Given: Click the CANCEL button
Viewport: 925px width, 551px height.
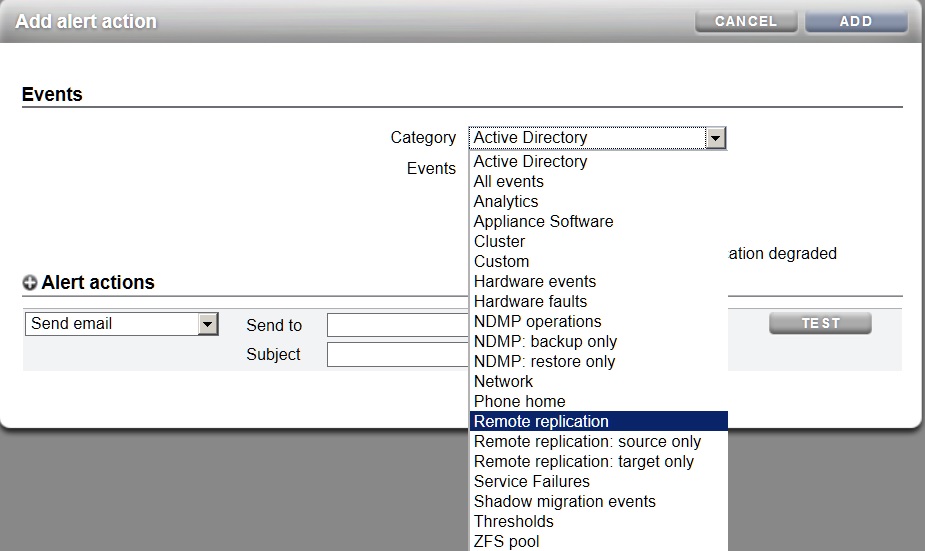Looking at the screenshot, I should (746, 21).
